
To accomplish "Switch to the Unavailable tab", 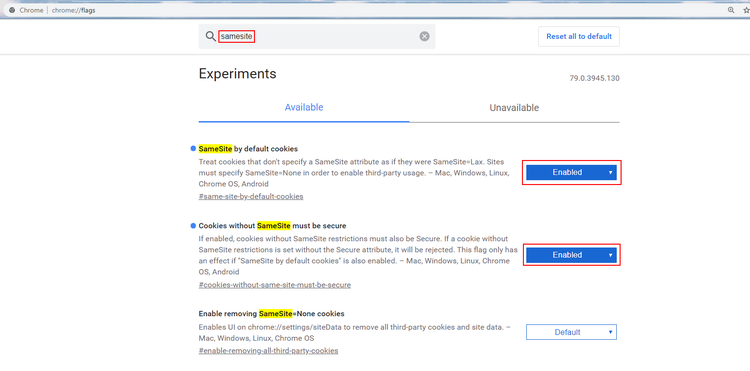I will 514,108.
